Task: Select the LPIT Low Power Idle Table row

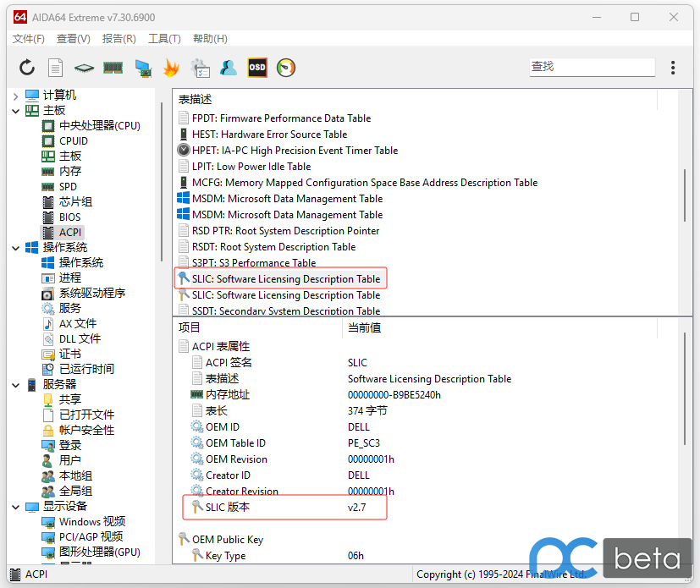Action: tap(245, 167)
